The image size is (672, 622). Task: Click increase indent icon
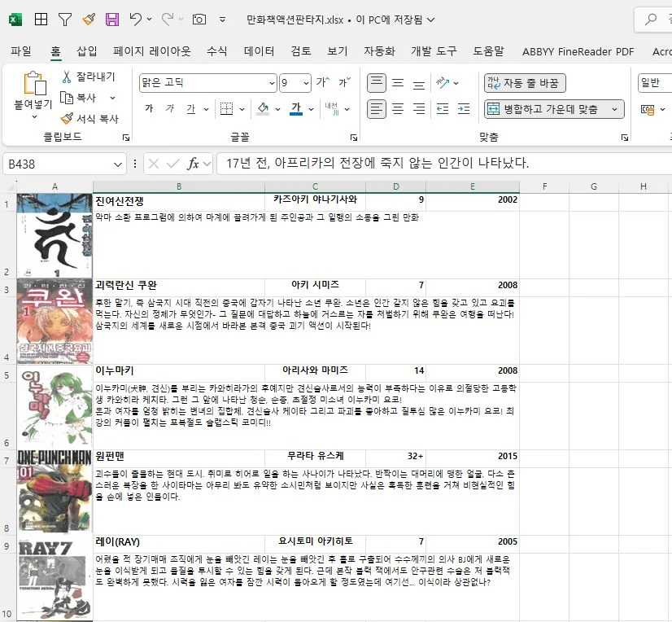tap(464, 109)
